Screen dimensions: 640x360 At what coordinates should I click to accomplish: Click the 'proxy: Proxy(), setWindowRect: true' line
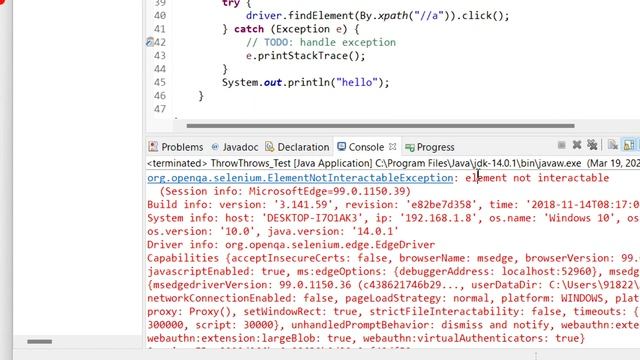point(393,311)
